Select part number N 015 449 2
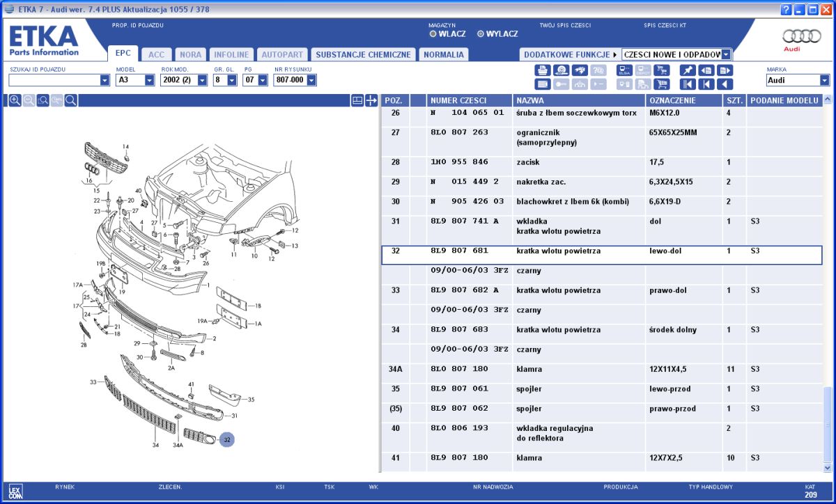Screen dimensions: 836x504 pos(465,182)
